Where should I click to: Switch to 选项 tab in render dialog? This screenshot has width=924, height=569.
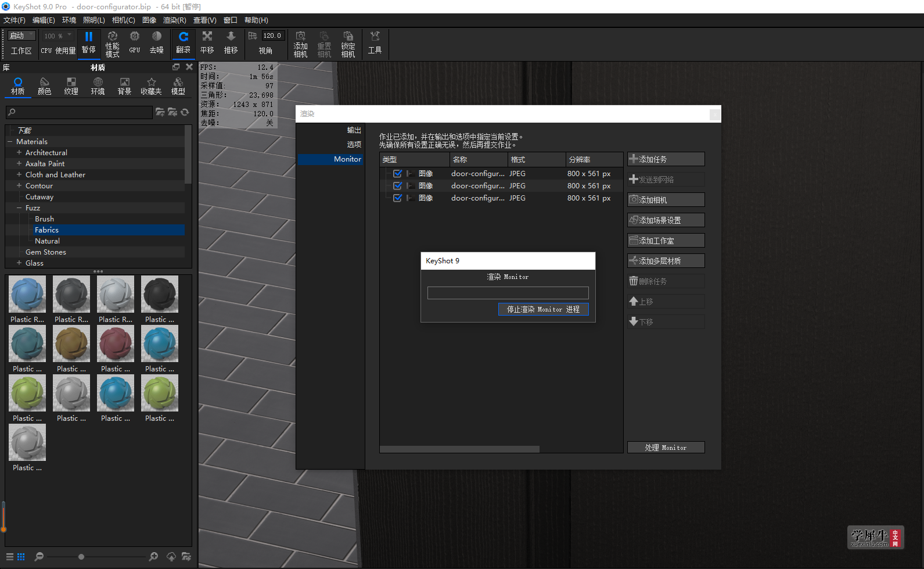point(354,145)
